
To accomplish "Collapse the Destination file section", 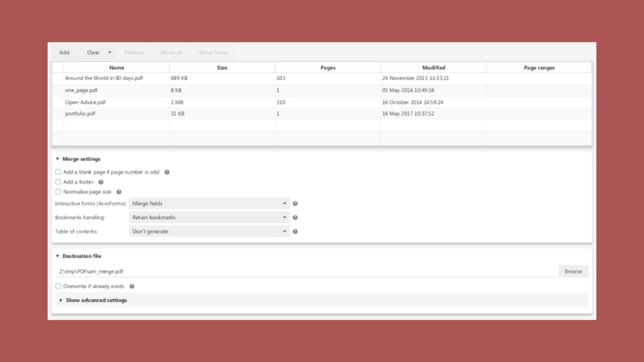I will coord(58,256).
